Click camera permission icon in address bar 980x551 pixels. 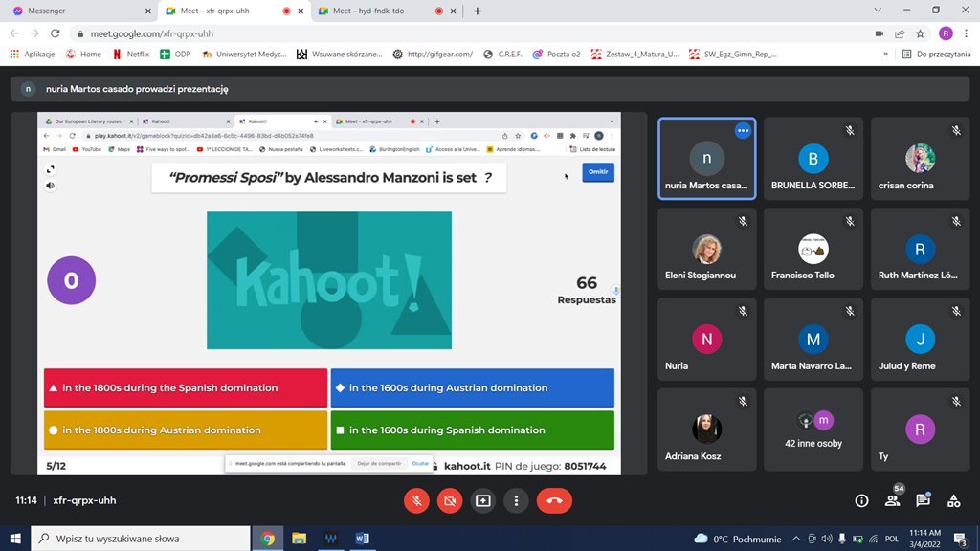click(x=880, y=33)
